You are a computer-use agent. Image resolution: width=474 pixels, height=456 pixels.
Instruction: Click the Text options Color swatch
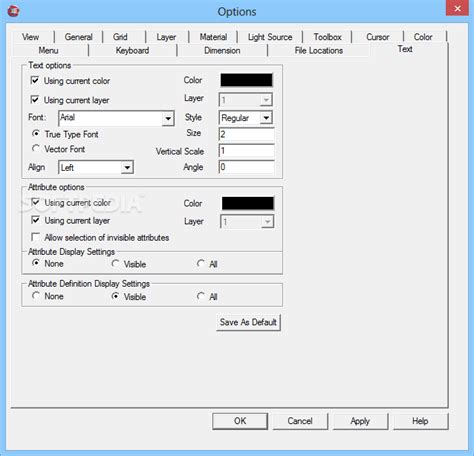pyautogui.click(x=246, y=80)
